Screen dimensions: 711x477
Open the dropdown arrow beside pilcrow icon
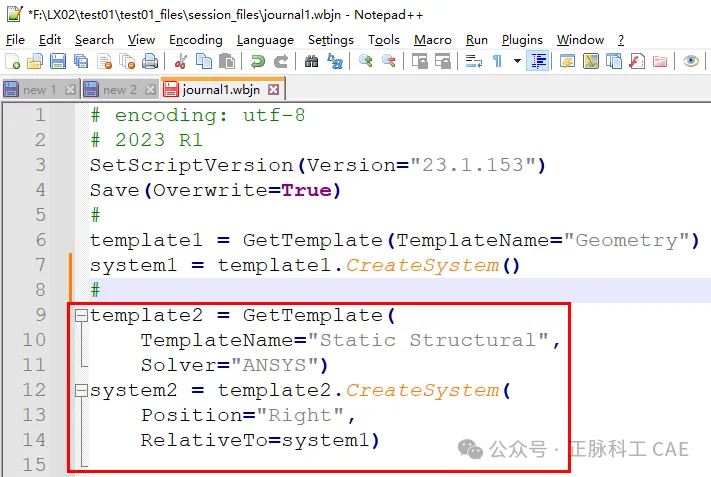click(x=517, y=62)
